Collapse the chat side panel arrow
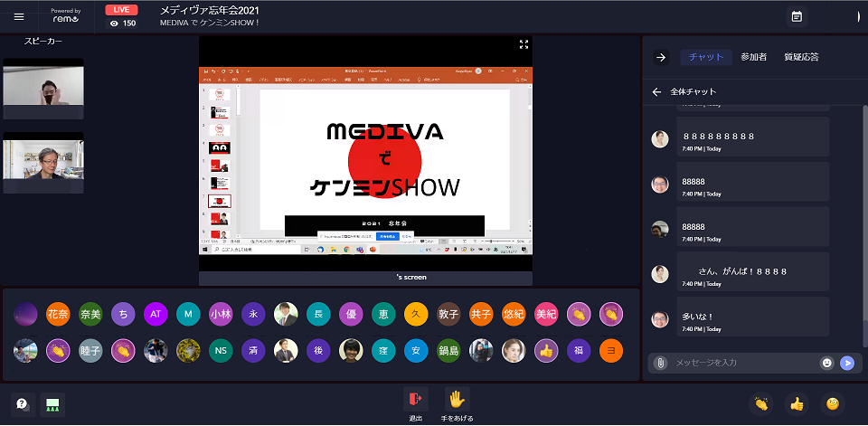Viewport: 868px width, 426px height. point(661,57)
